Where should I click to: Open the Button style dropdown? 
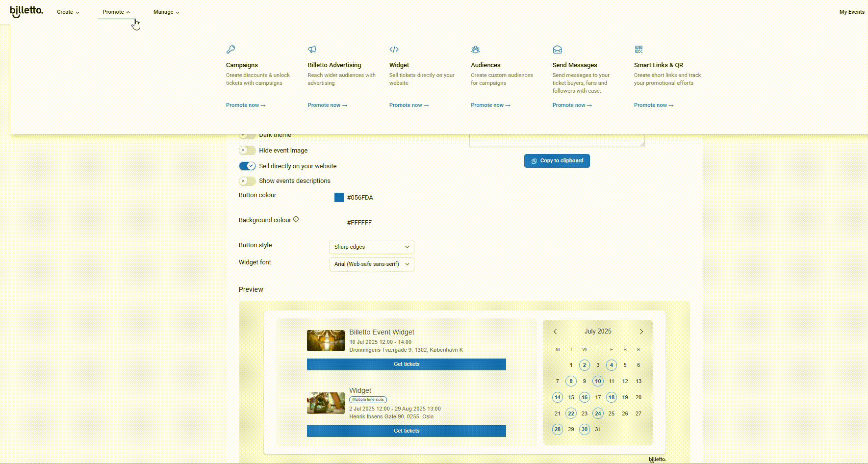372,247
